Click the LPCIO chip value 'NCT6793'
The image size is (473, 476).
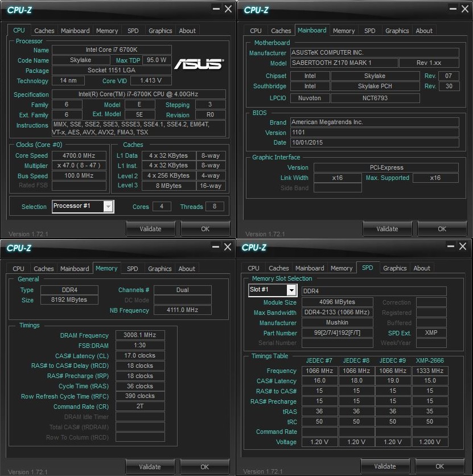coord(375,98)
